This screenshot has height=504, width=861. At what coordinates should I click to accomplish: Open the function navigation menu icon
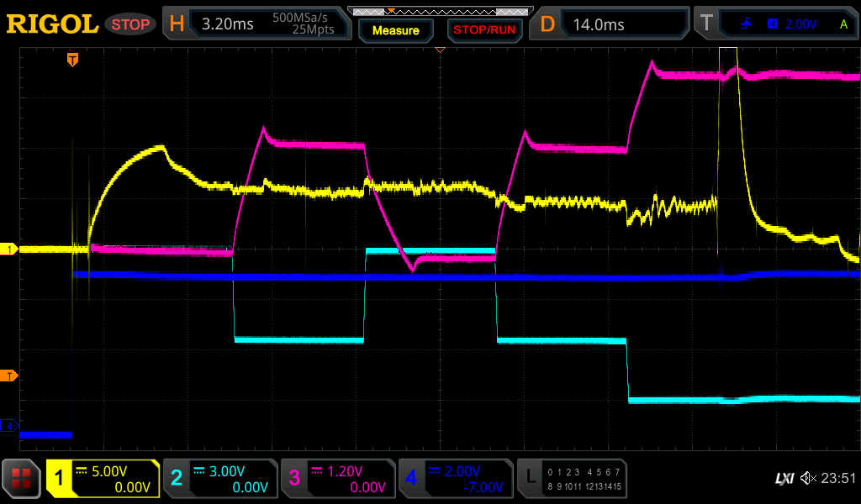[x=21, y=479]
